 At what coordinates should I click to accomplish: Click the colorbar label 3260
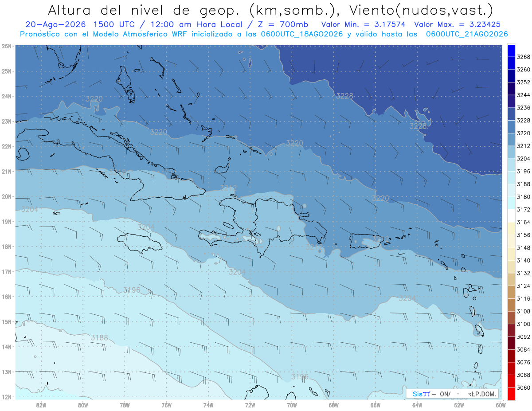524,70
